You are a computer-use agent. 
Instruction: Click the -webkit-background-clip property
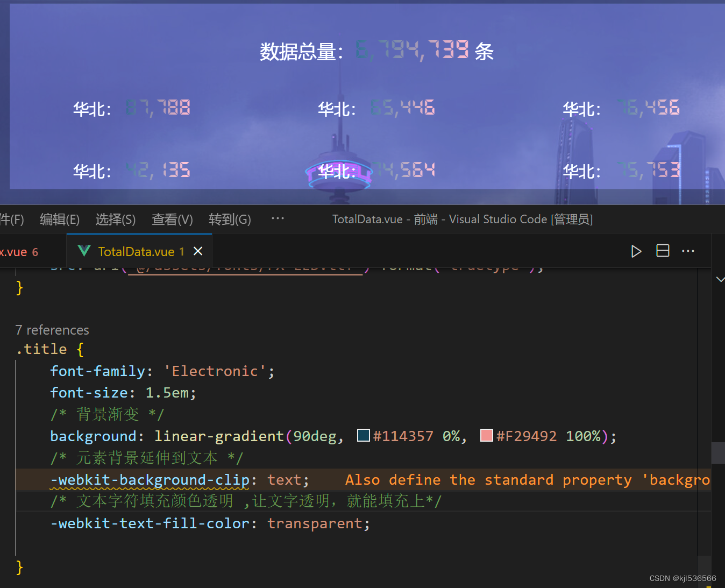(x=150, y=480)
